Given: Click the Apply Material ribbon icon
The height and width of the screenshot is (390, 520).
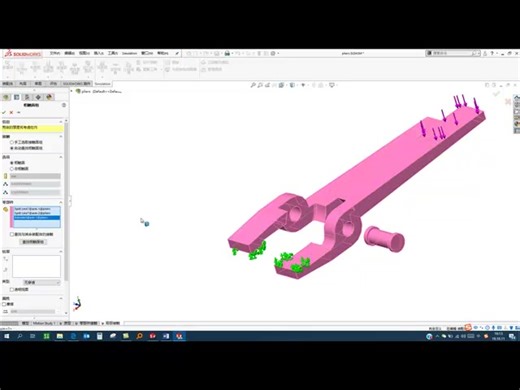Looking at the screenshot, I should point(22,68).
